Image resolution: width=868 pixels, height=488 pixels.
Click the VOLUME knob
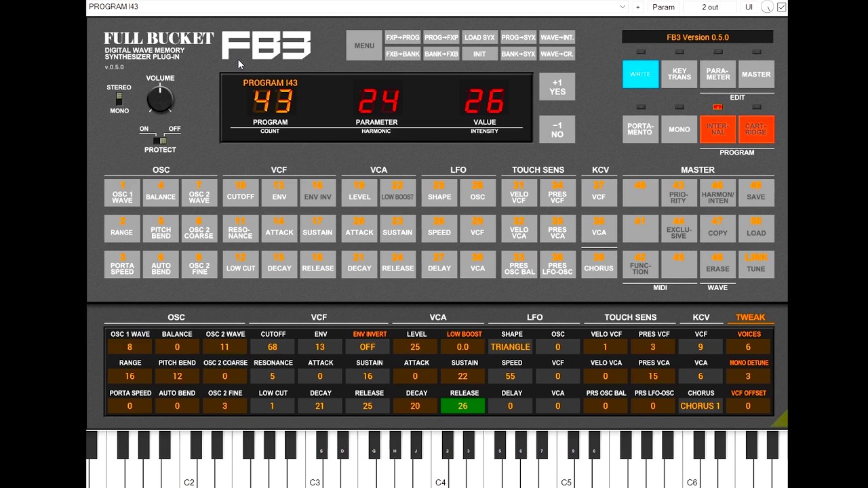click(160, 100)
